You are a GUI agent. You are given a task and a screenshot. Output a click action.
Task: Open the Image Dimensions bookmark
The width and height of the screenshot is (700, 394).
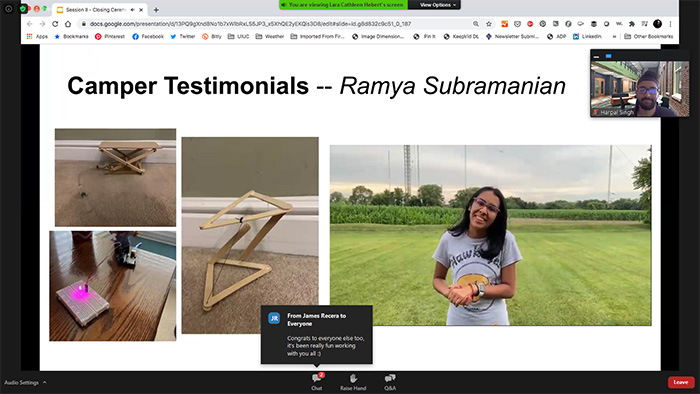point(378,37)
